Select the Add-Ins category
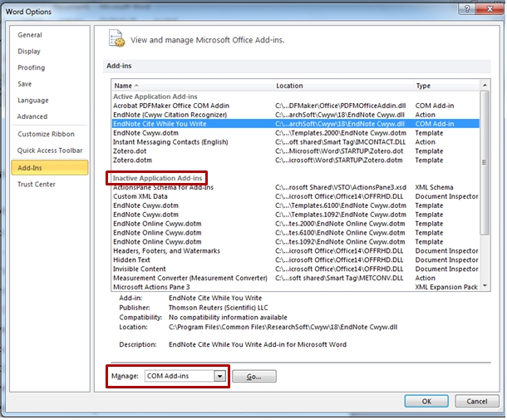Image resolution: width=507 pixels, height=420 pixels. (x=50, y=168)
